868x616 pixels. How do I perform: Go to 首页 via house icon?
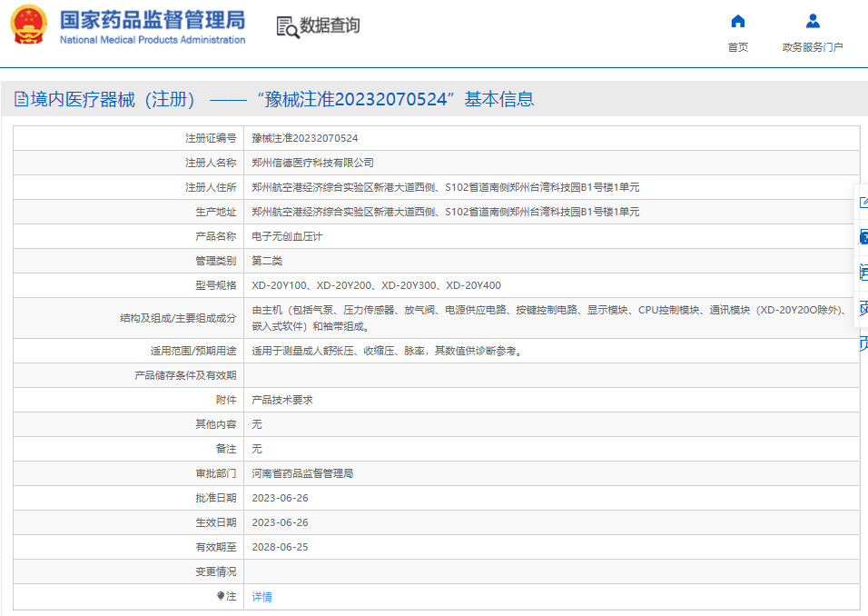tap(738, 21)
